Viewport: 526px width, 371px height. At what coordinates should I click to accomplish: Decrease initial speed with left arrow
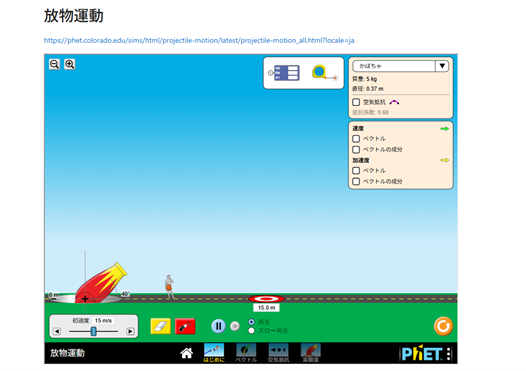pyautogui.click(x=57, y=331)
